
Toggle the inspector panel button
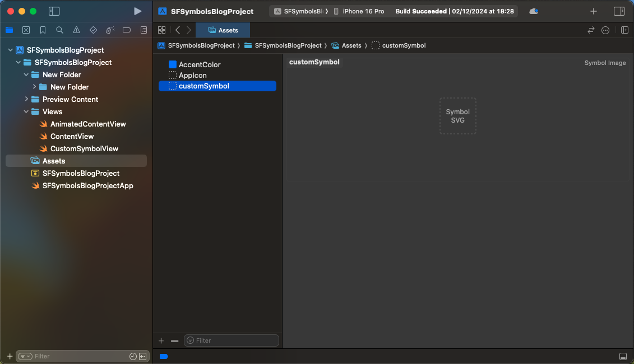[619, 11]
